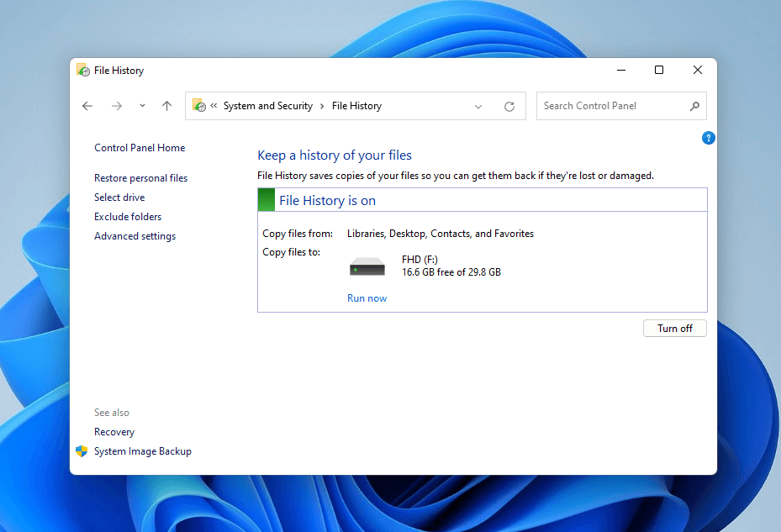Open Advanced settings

click(x=135, y=236)
